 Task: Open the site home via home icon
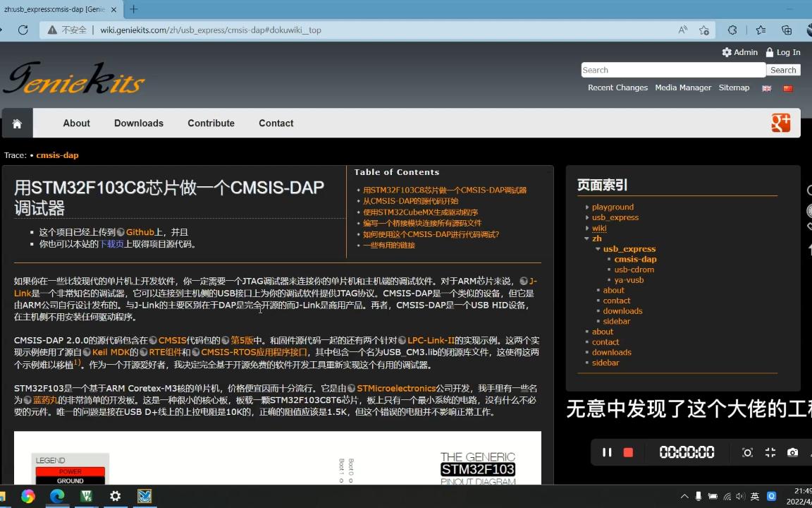(17, 123)
